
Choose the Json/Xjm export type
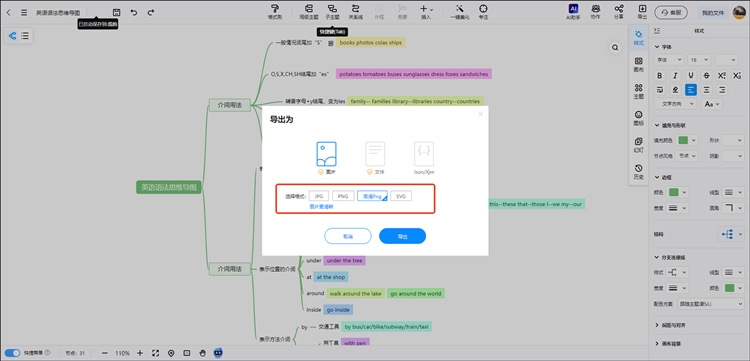(424, 158)
